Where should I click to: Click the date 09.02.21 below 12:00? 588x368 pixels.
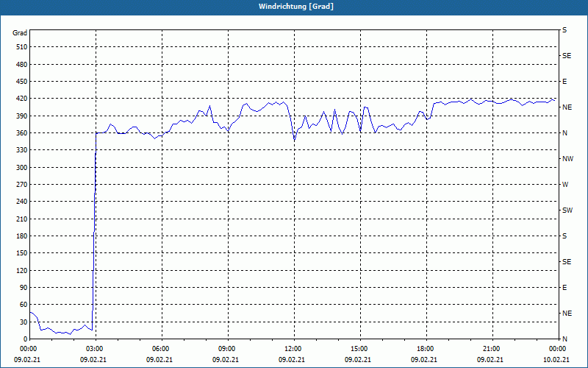click(291, 360)
